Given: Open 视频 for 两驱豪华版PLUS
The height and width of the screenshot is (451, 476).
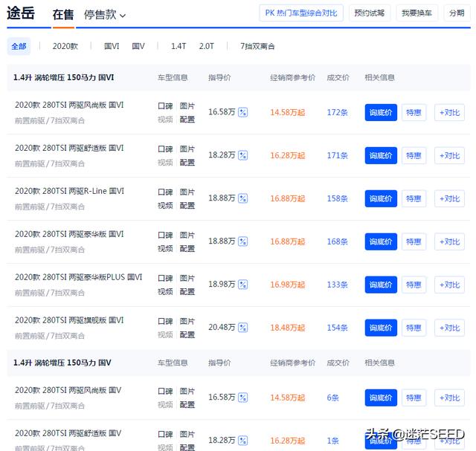Looking at the screenshot, I should pos(165,292).
